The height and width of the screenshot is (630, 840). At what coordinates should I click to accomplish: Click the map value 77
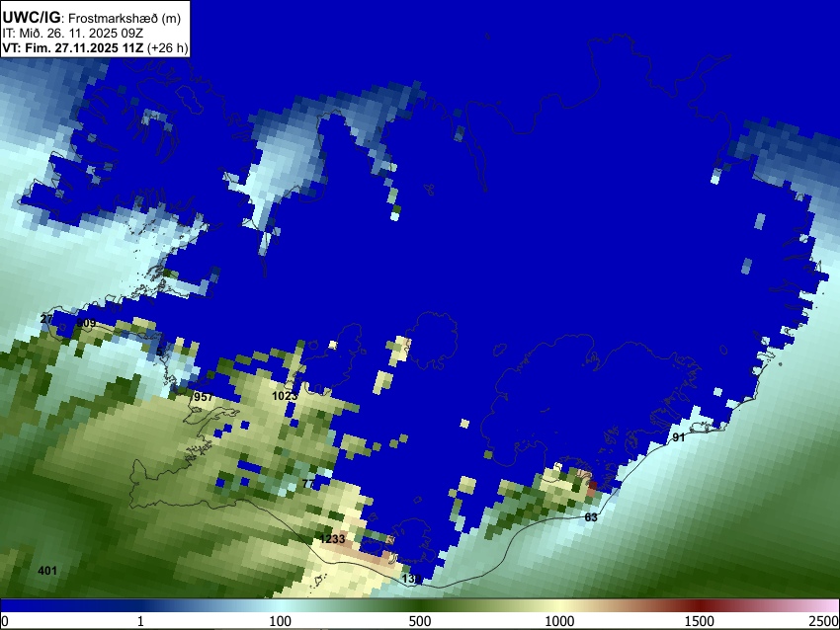(308, 484)
